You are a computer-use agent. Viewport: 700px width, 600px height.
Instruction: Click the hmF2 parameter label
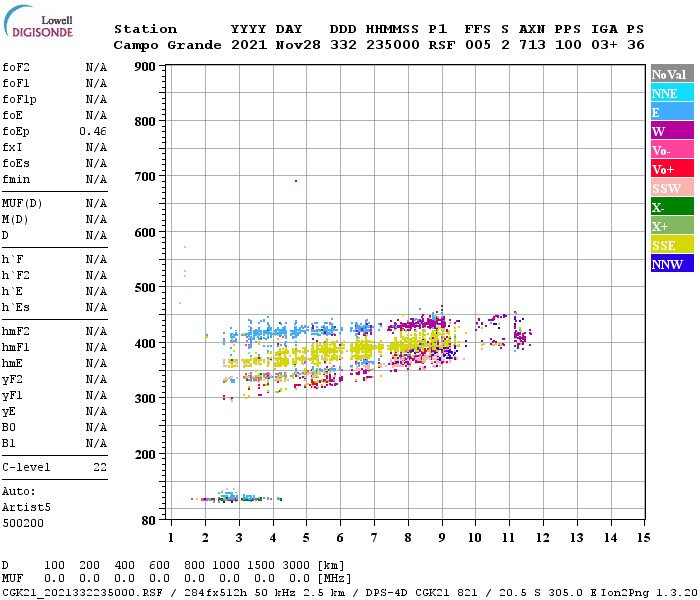(x=16, y=332)
